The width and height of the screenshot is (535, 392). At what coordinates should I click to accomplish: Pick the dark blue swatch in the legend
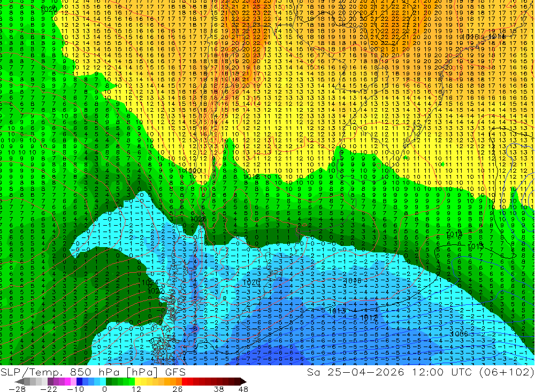coord(79,381)
